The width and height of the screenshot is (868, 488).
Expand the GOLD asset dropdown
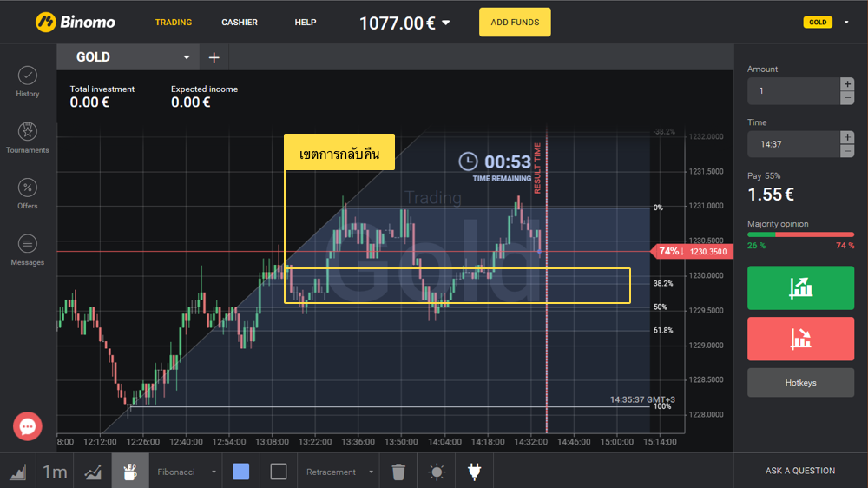click(x=186, y=57)
